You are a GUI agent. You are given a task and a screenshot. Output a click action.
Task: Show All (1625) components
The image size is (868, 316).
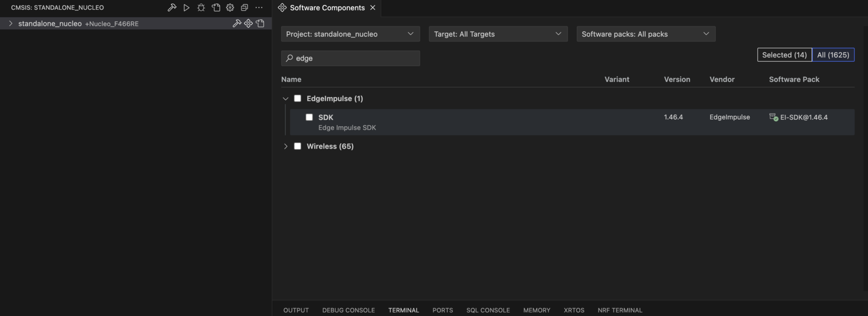833,55
